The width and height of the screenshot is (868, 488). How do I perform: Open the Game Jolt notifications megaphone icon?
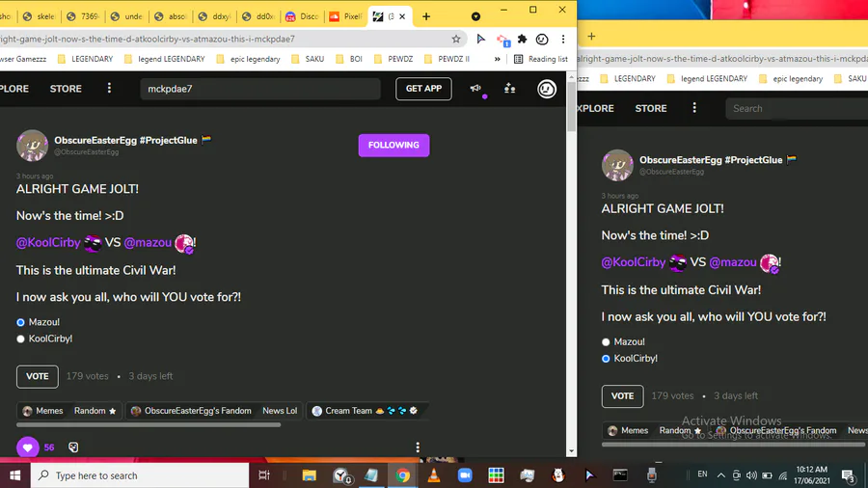[475, 89]
